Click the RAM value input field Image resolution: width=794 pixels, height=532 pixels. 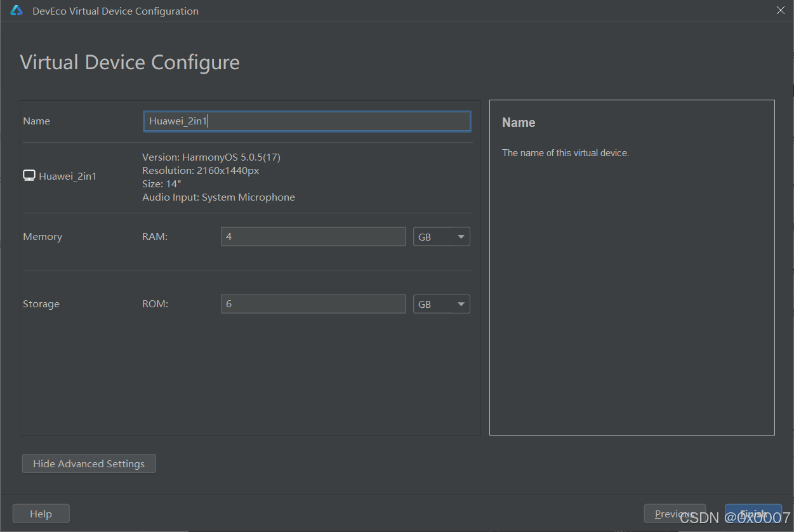click(314, 237)
